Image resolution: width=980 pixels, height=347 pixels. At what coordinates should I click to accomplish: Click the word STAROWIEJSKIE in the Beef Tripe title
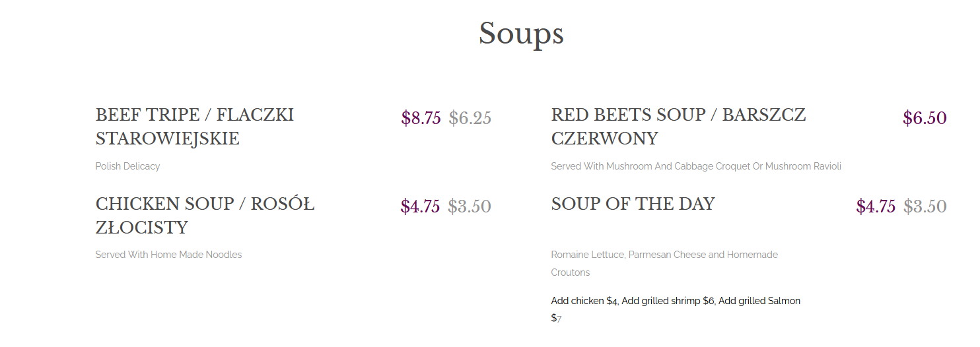[167, 139]
